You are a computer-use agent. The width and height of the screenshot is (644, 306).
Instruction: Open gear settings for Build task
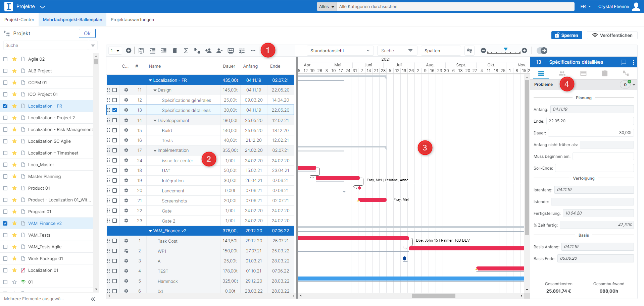click(x=126, y=130)
